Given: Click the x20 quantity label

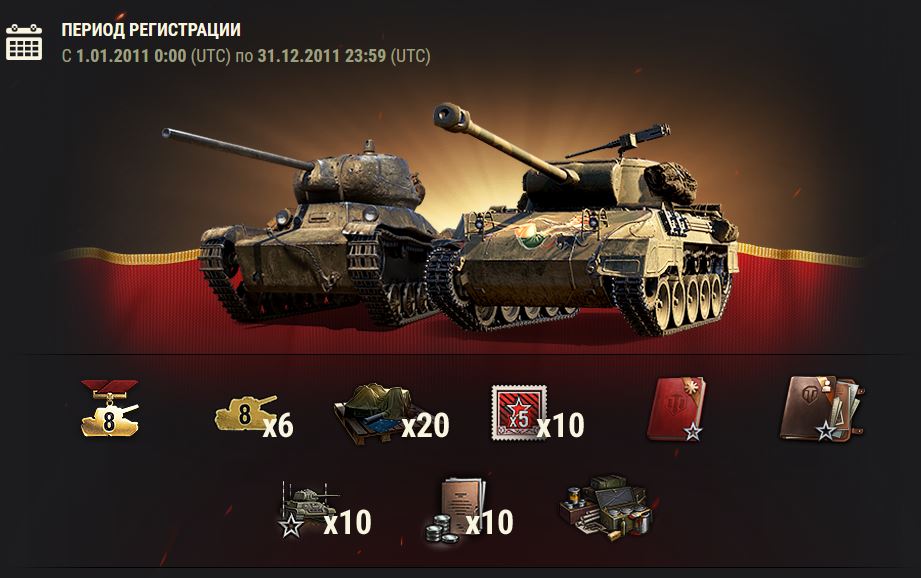Looking at the screenshot, I should (x=425, y=426).
